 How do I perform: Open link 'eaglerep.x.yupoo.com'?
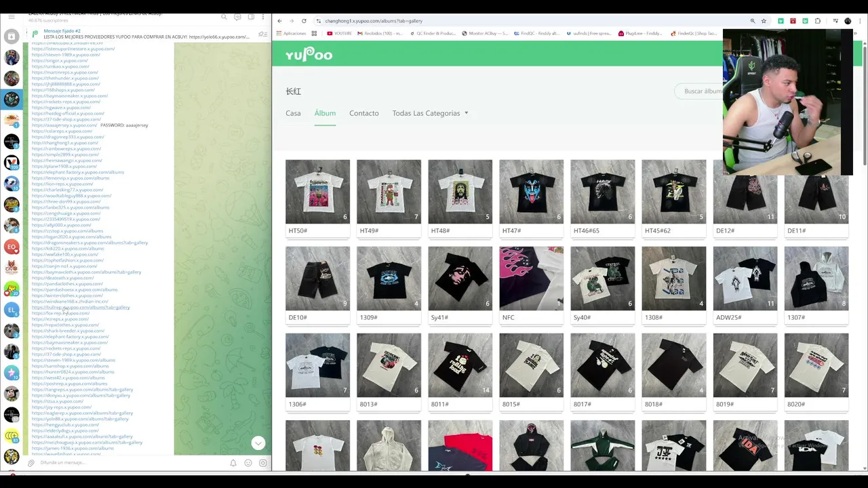point(82,413)
